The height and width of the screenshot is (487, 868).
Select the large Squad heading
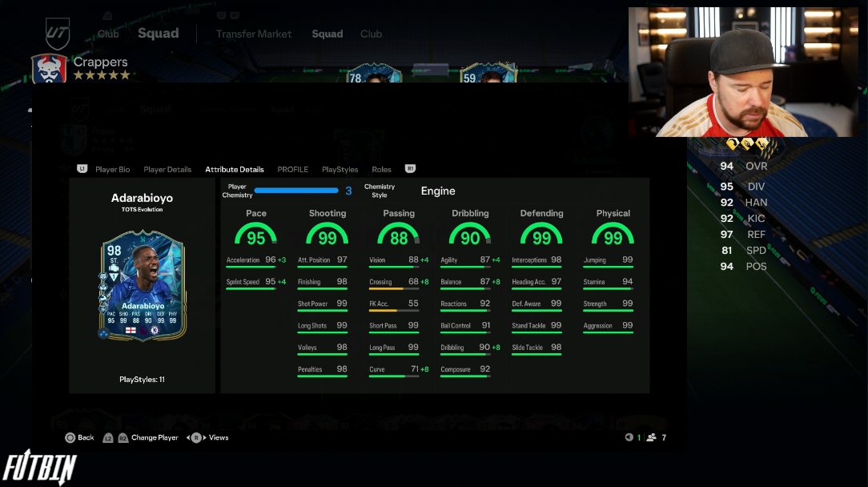[159, 34]
